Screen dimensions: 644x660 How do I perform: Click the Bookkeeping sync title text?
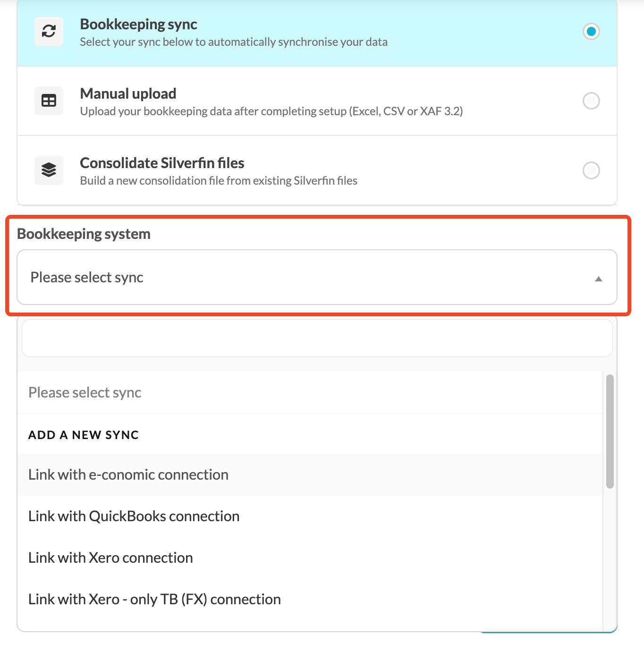[138, 24]
